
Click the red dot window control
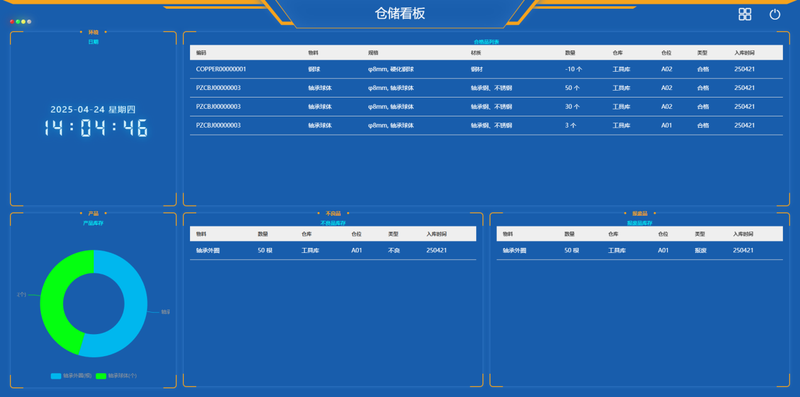[12, 22]
